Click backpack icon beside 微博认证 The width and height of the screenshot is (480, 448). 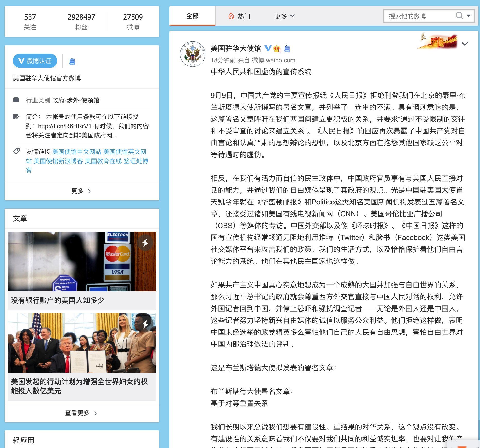(x=72, y=61)
